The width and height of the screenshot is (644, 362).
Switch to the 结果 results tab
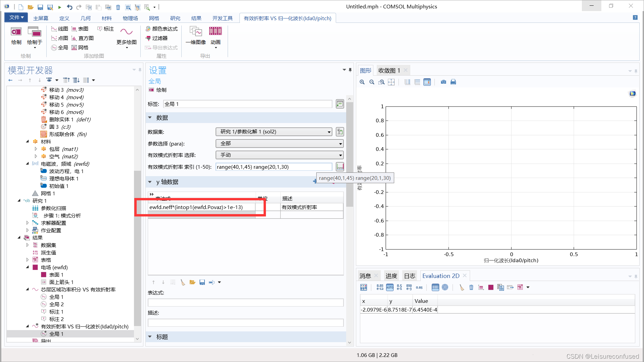196,18
